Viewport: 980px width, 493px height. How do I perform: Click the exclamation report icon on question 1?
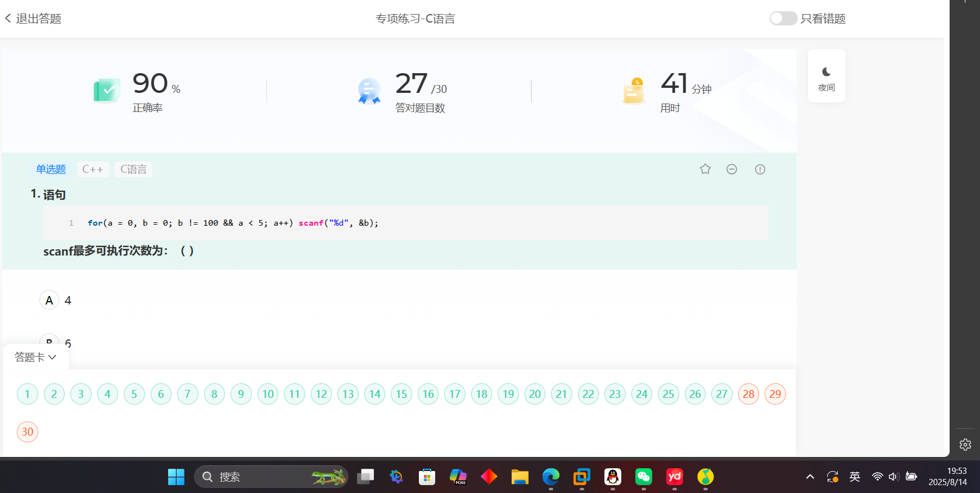point(760,169)
